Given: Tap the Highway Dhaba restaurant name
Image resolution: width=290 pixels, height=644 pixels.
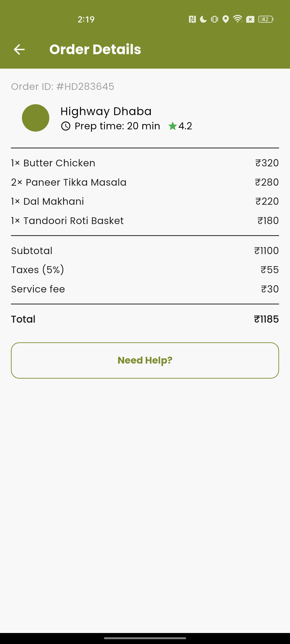Looking at the screenshot, I should [x=106, y=111].
